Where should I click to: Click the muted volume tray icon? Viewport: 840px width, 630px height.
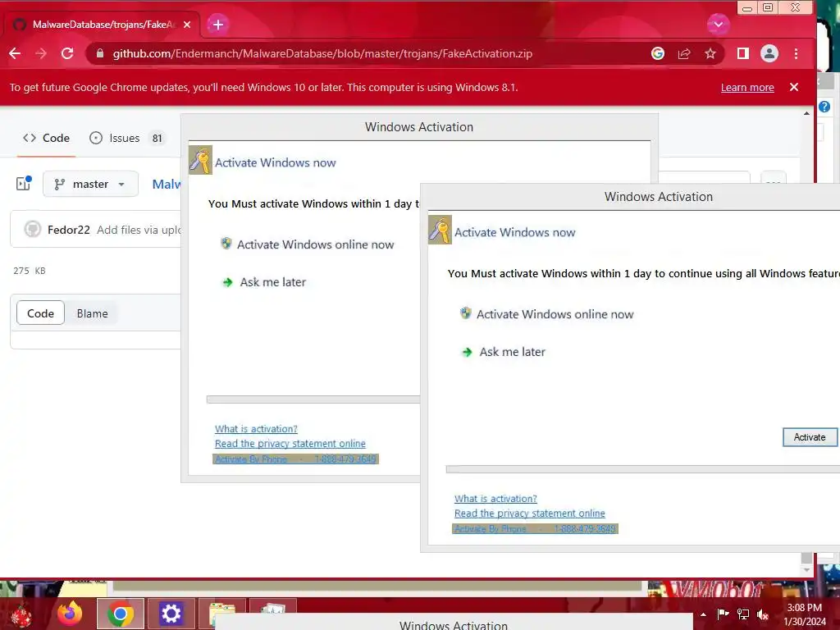(x=763, y=614)
